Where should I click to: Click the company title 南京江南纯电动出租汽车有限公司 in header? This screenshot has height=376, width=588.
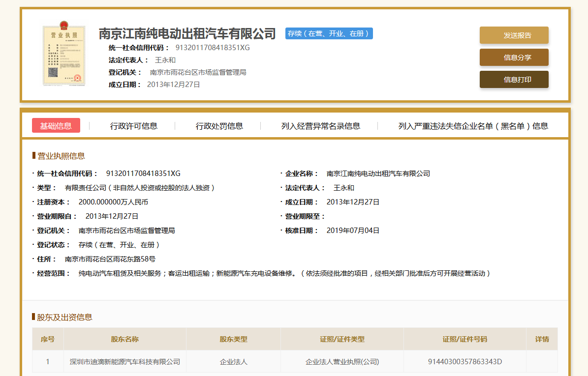[187, 34]
